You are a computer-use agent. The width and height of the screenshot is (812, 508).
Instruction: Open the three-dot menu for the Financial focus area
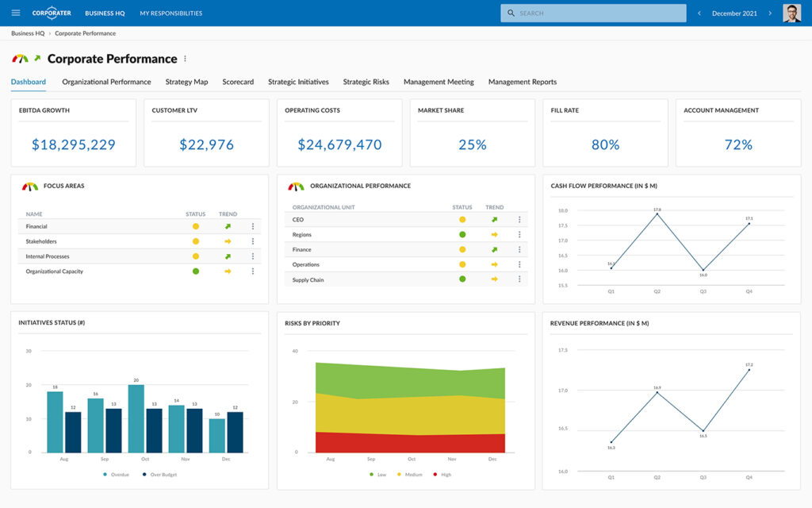tap(253, 226)
